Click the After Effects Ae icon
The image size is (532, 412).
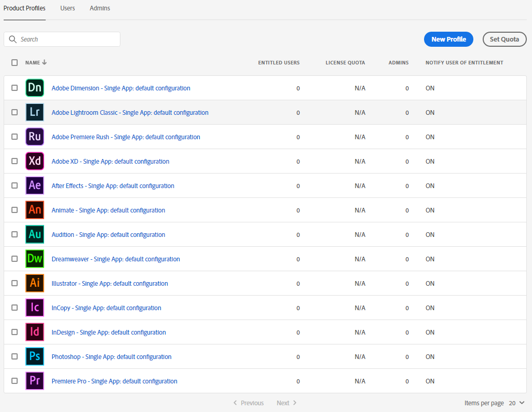click(35, 186)
